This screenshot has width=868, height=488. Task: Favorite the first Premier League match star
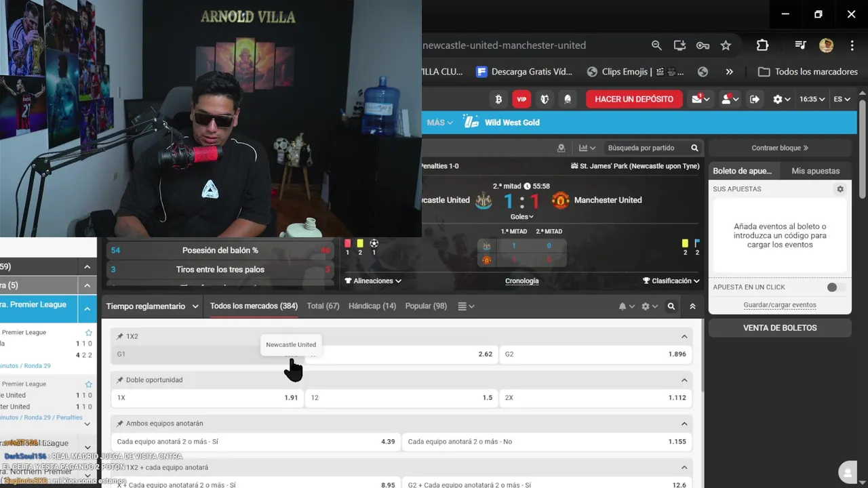point(88,332)
